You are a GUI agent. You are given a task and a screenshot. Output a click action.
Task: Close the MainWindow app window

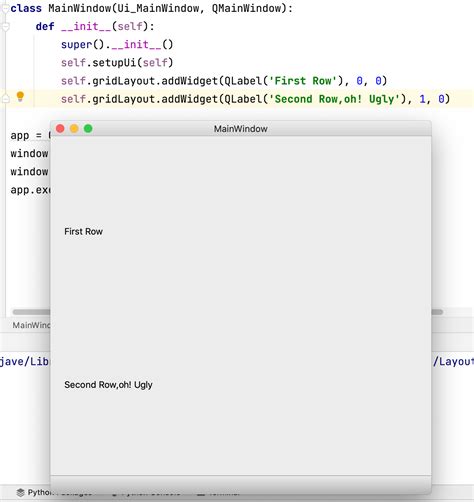pos(60,129)
